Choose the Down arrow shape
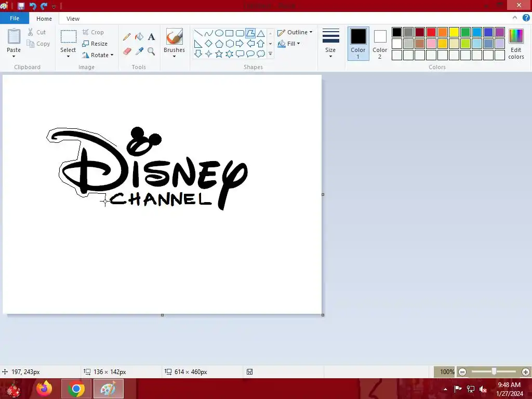This screenshot has height=399, width=532. [198, 54]
